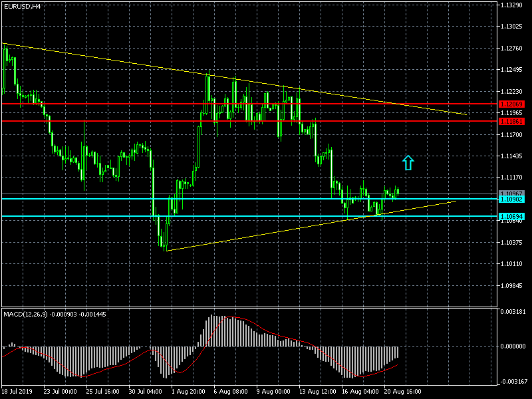Click the 18 Jul 2019 date label

tap(18, 392)
